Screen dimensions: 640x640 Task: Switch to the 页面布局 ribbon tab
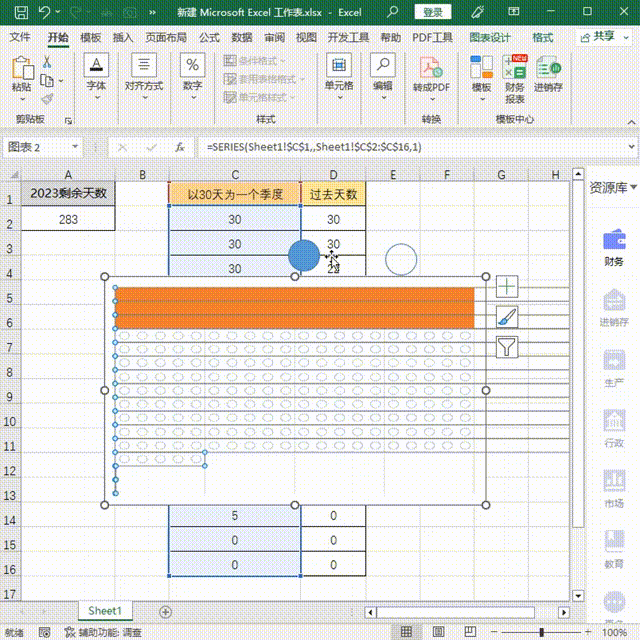166,38
